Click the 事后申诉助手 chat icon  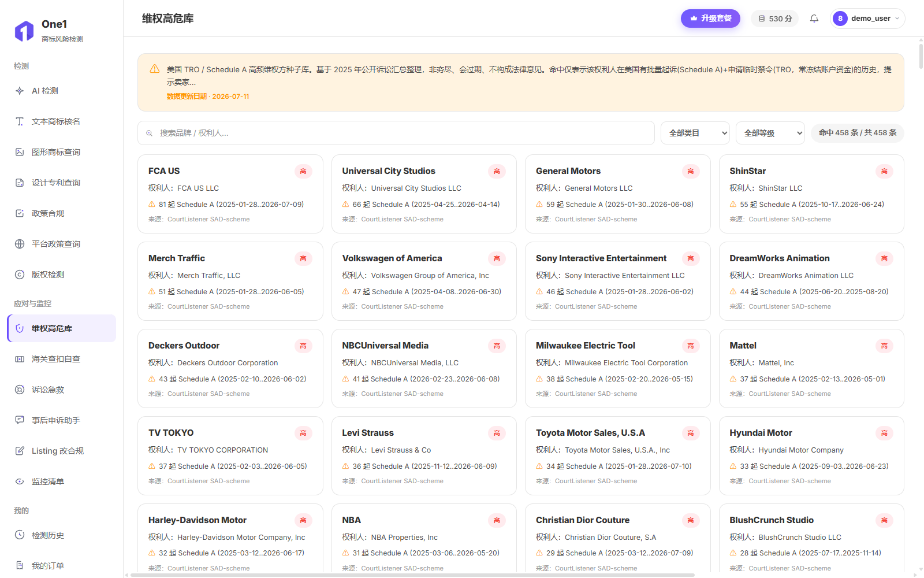20,420
